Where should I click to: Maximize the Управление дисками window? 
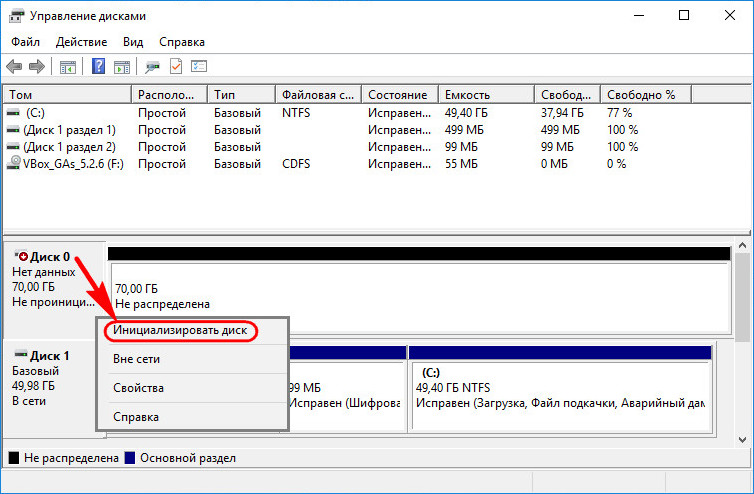(x=684, y=15)
